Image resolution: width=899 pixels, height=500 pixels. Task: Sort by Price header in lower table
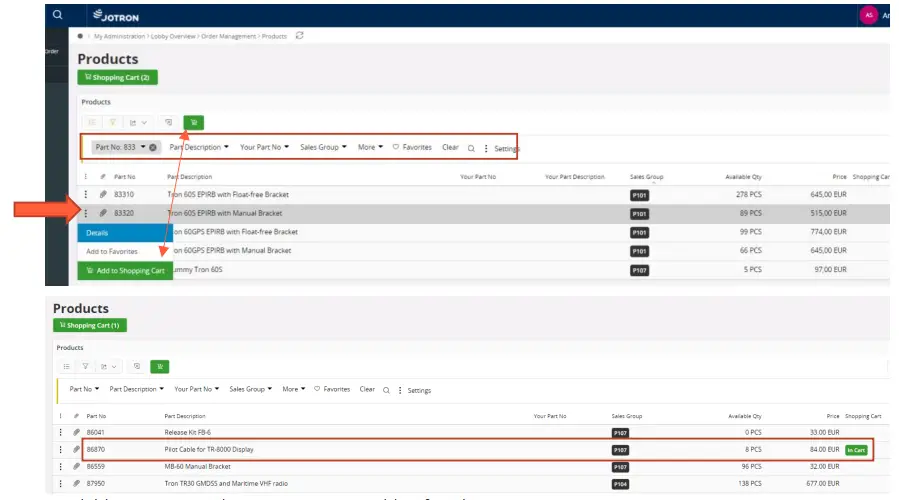pyautogui.click(x=832, y=416)
